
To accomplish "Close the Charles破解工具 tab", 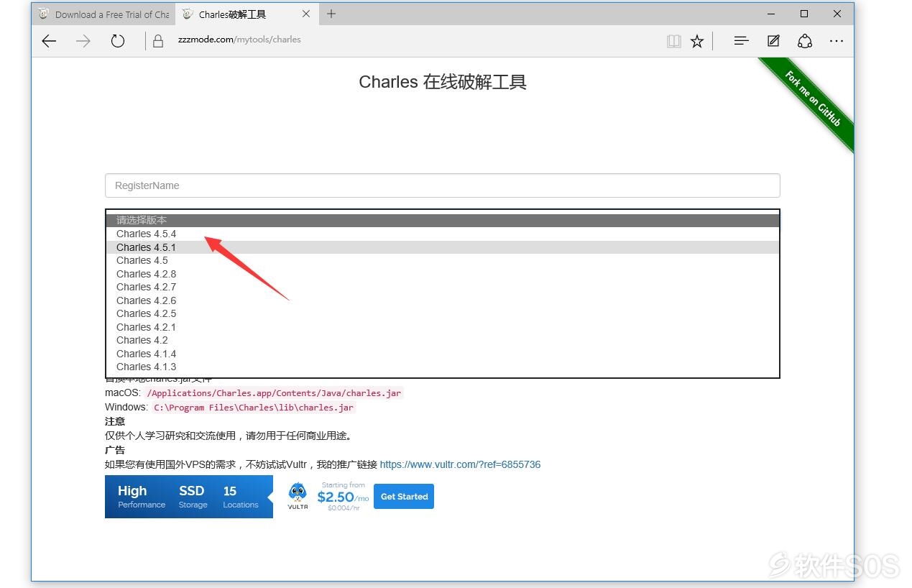I will 306,14.
